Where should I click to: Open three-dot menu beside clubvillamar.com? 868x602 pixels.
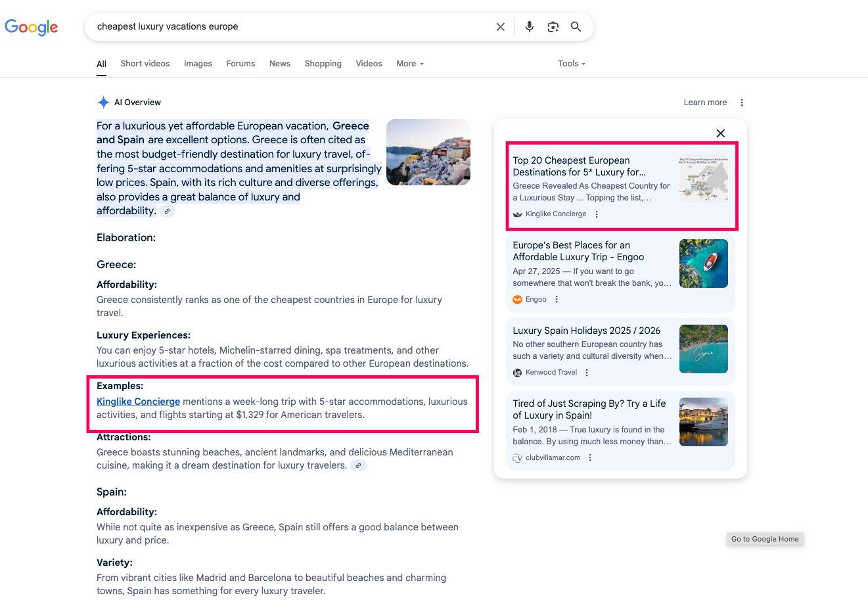coord(590,458)
